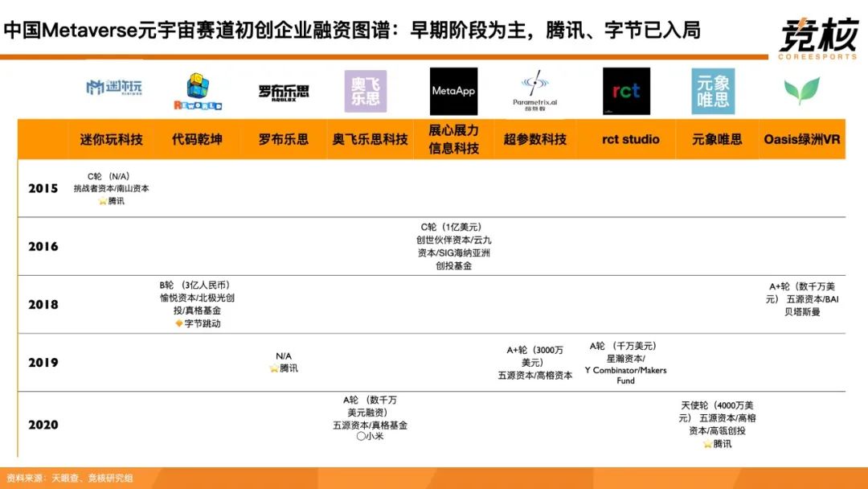Screen dimensions: 868x489
Task: Open the black MetaApp logo
Action: [x=453, y=91]
